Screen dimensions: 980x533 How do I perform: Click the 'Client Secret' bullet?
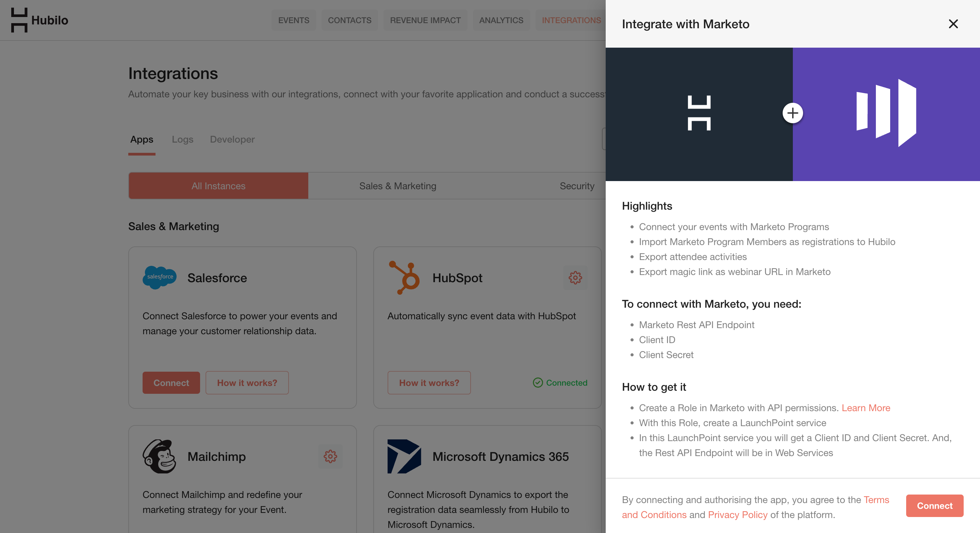pos(666,355)
